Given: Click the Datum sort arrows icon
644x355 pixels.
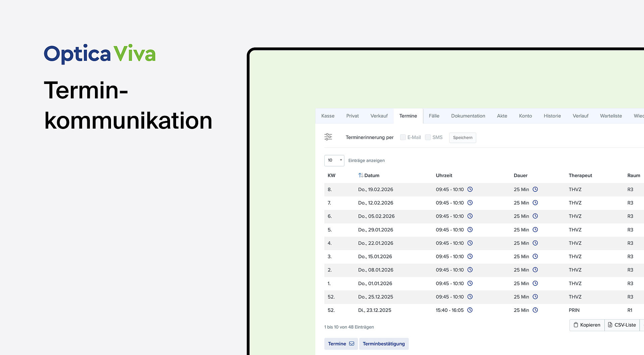Looking at the screenshot, I should [x=361, y=175].
